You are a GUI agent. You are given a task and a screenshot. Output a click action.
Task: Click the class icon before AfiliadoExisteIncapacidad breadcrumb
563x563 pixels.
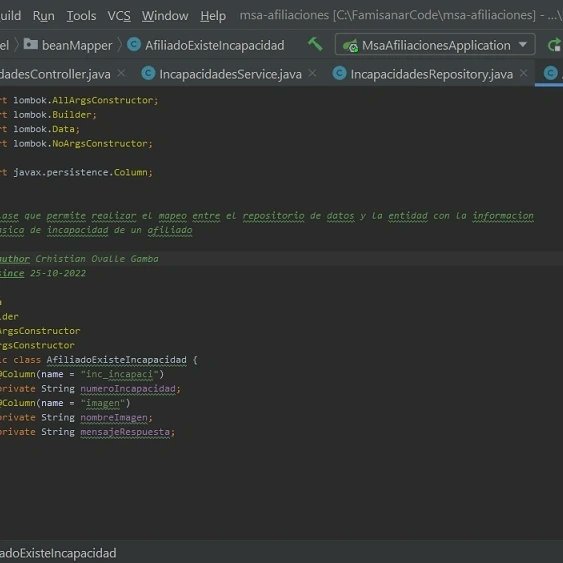134,45
